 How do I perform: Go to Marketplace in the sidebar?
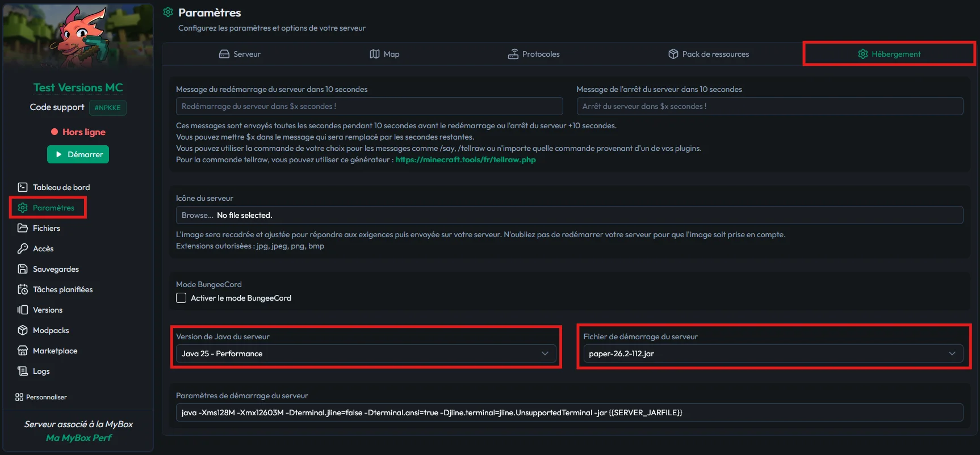48,351
